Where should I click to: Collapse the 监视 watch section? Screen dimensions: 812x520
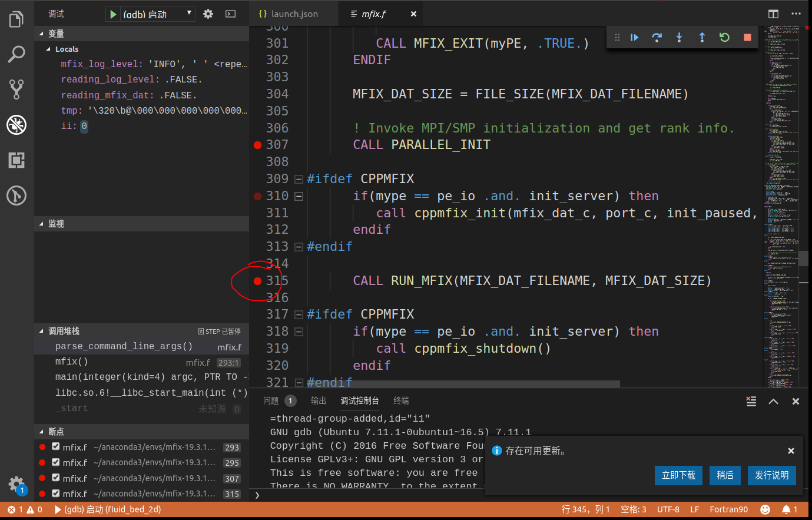tap(141, 224)
